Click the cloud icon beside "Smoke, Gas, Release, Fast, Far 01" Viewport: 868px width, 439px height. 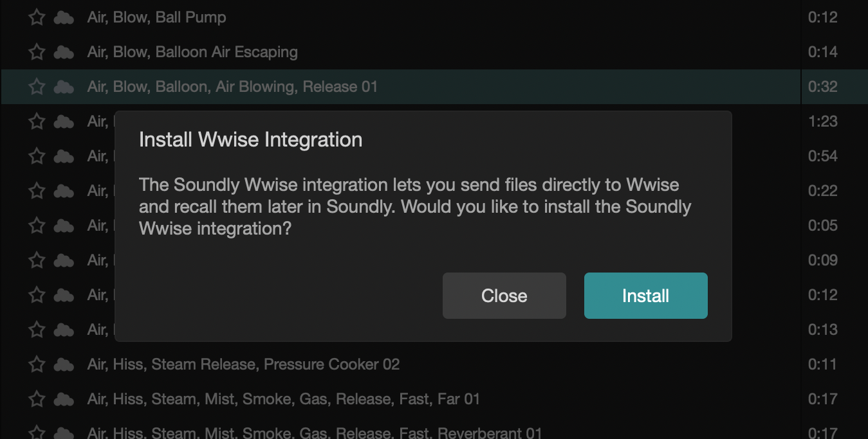64,399
